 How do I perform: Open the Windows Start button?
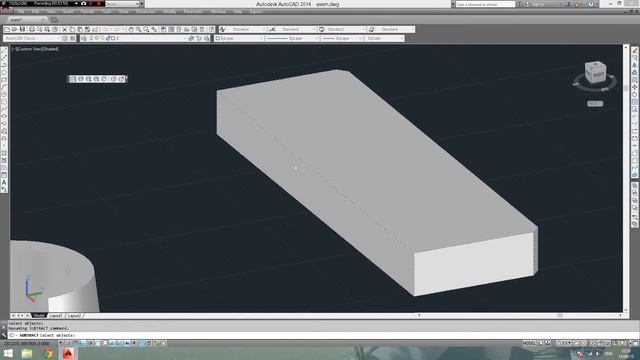click(x=8, y=353)
